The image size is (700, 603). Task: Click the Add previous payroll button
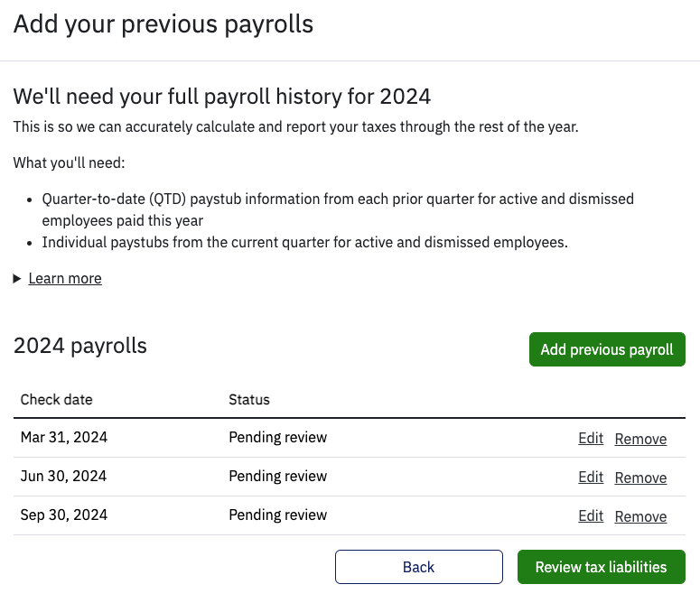point(606,349)
